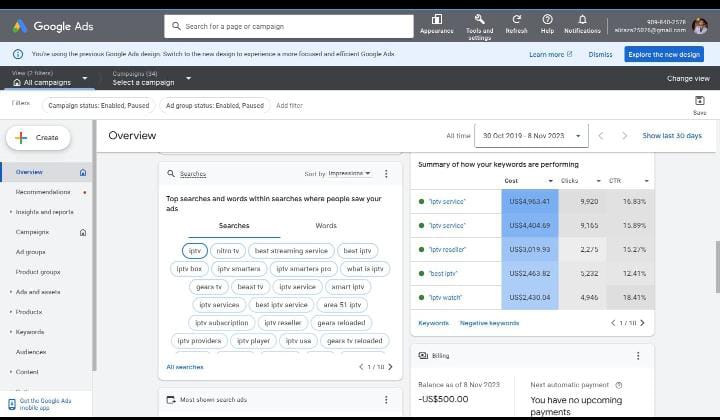
Task: Click the account profile avatar
Action: (x=700, y=26)
